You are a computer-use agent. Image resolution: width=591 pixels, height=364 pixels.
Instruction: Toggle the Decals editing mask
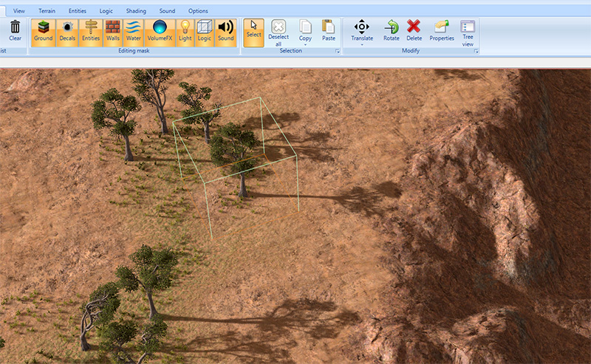67,32
